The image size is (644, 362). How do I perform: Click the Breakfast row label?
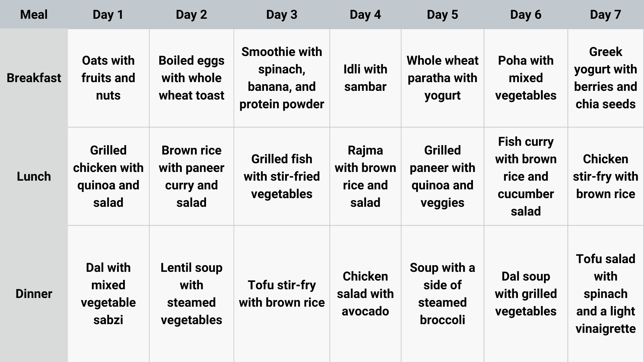click(x=34, y=78)
